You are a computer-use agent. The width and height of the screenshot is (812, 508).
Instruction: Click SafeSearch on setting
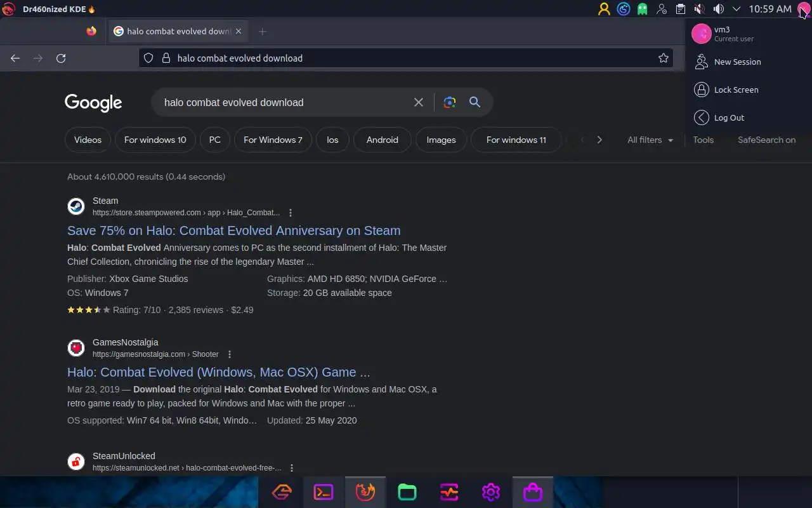(766, 140)
